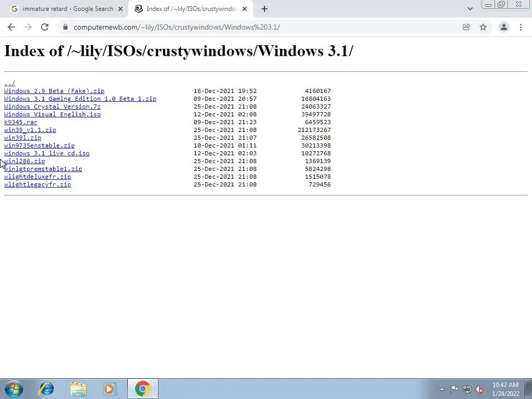Download the k9345.rar file
This screenshot has width=532, height=399.
click(21, 122)
